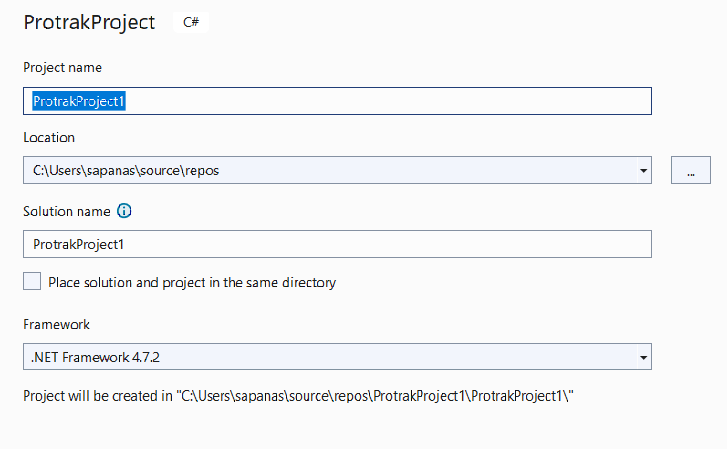Click the 'Solution name' label text
This screenshot has height=449, width=727.
[67, 211]
